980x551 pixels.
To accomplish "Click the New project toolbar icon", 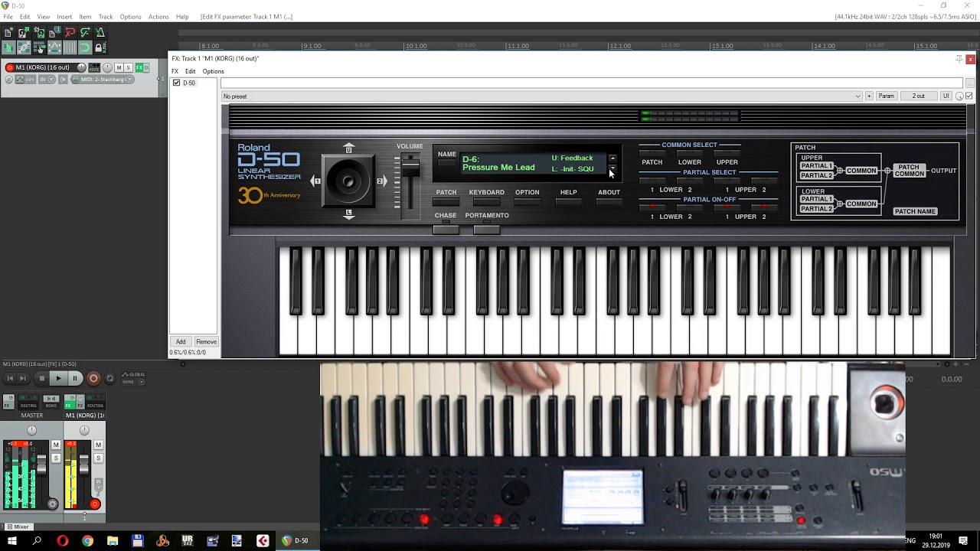I will 8,32.
